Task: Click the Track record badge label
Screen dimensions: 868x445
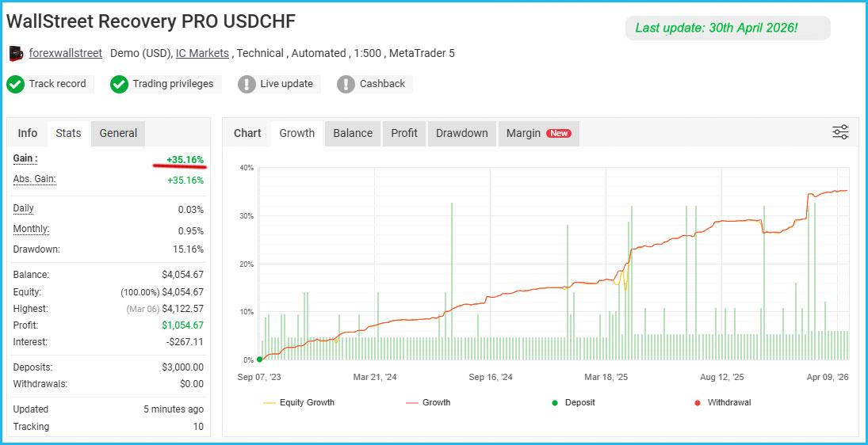Action: (x=58, y=84)
